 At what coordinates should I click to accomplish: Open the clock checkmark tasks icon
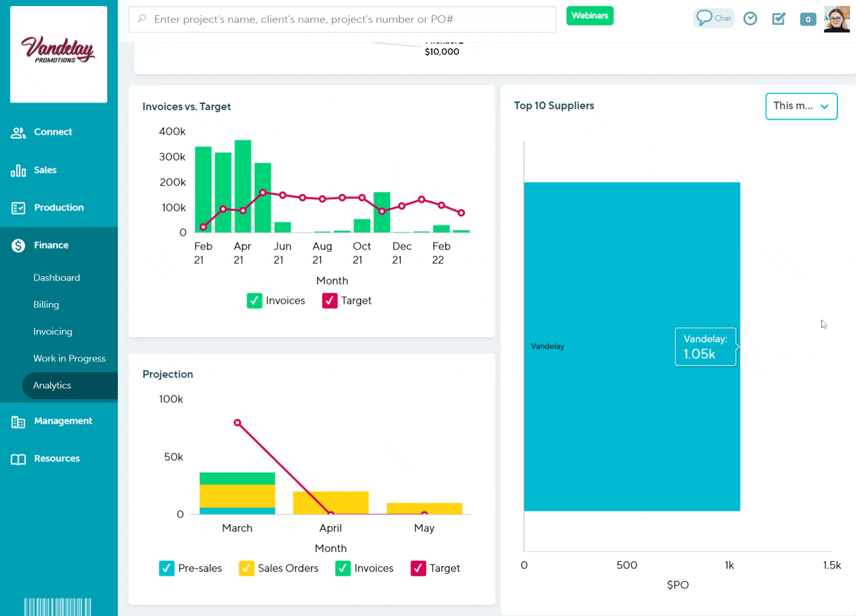pos(750,19)
